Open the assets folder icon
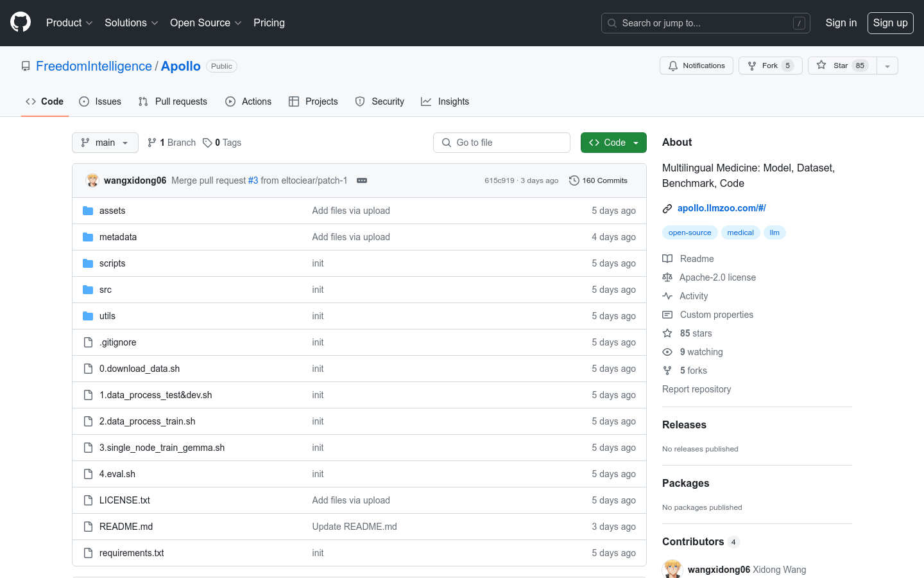924x578 pixels. [x=88, y=211]
